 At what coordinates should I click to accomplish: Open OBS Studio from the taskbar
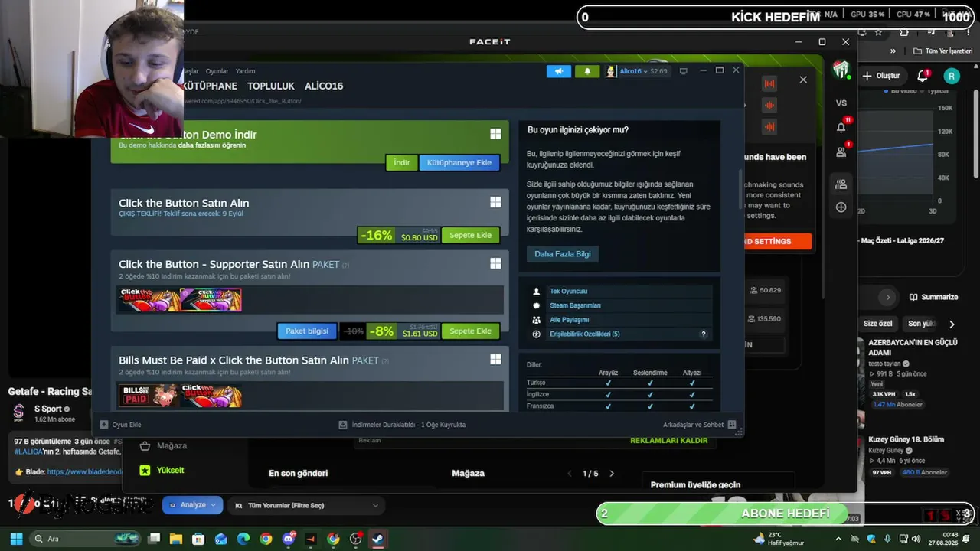pyautogui.click(x=355, y=539)
